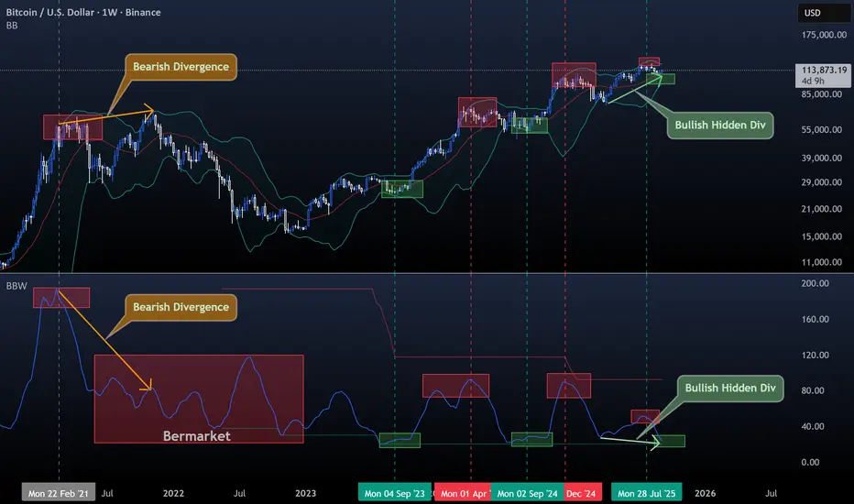Click the Jul label between 2022 and 2023
854x504 pixels.
(240, 493)
